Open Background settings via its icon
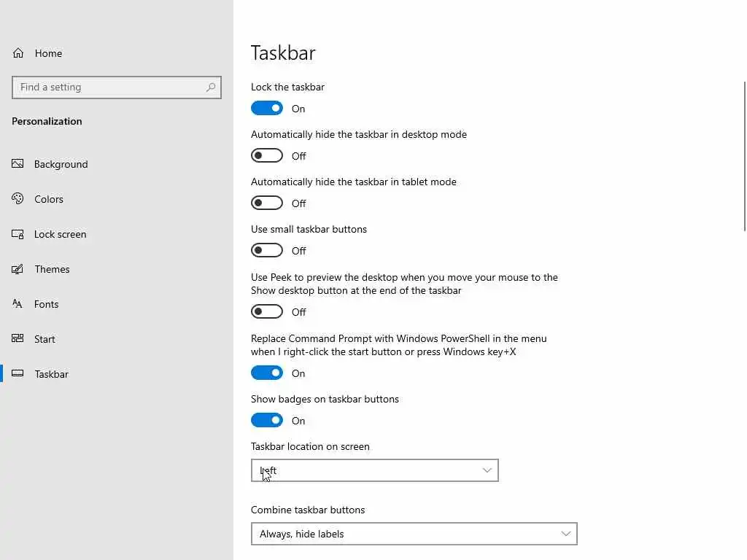This screenshot has width=747, height=560. point(18,164)
